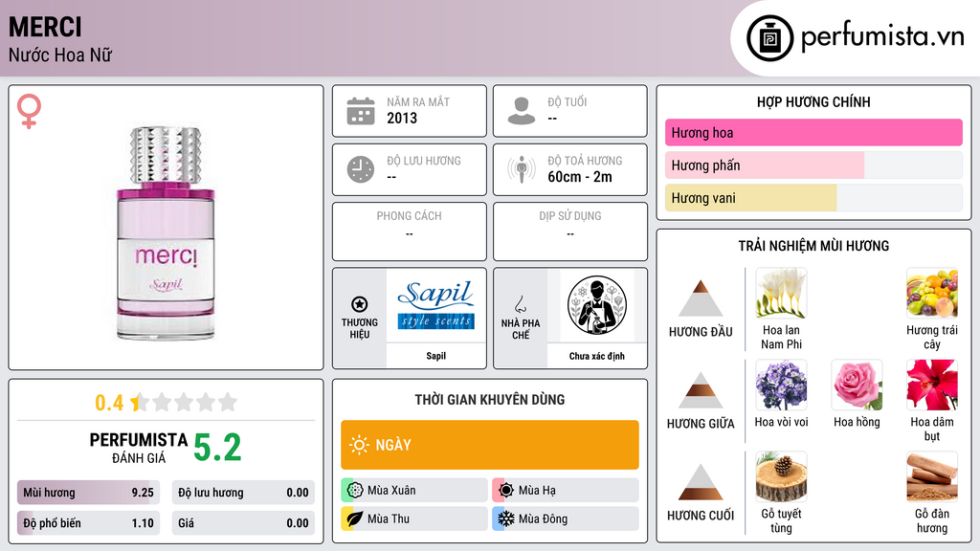Click the Hương vani accord bar

[813, 197]
